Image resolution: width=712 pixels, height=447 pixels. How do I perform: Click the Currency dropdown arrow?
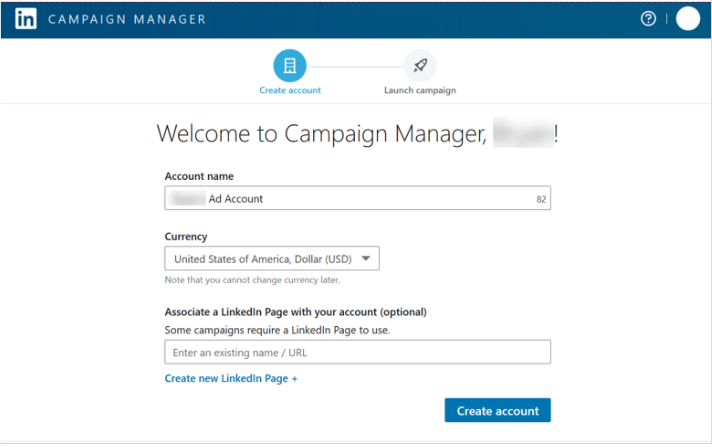pyautogui.click(x=367, y=259)
